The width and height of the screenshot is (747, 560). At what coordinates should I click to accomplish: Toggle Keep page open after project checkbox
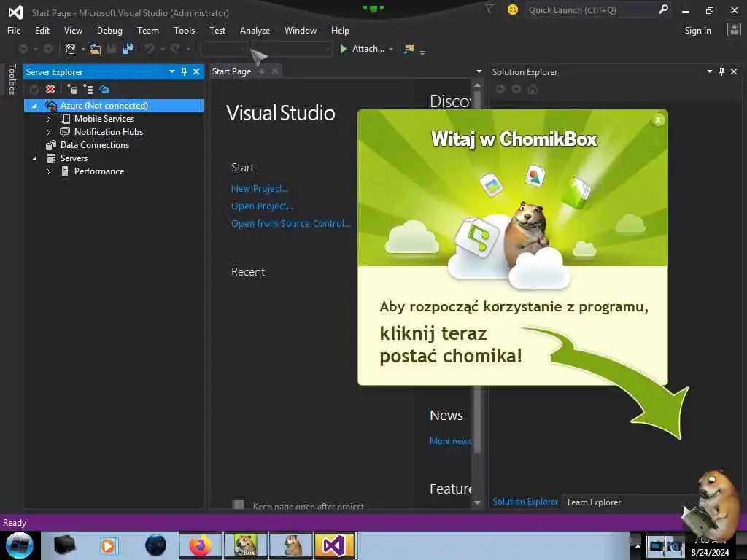(x=239, y=505)
